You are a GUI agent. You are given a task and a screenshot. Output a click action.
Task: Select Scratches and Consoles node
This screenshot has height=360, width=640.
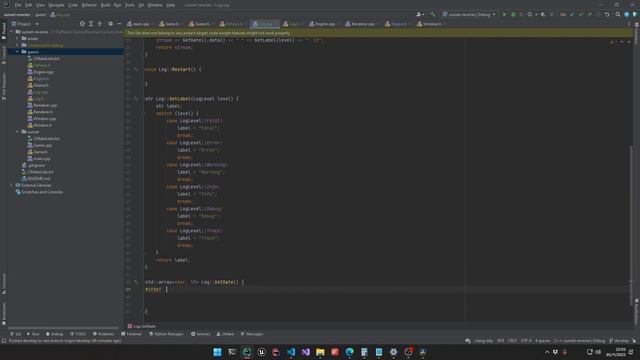pyautogui.click(x=39, y=192)
